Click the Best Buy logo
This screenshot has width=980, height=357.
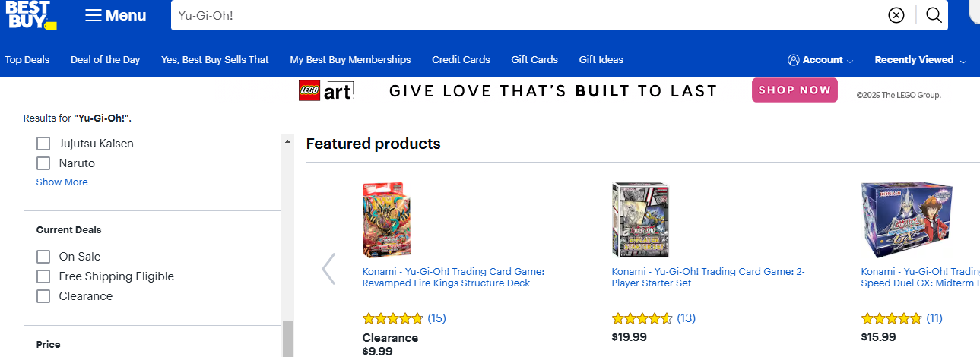coord(29,15)
